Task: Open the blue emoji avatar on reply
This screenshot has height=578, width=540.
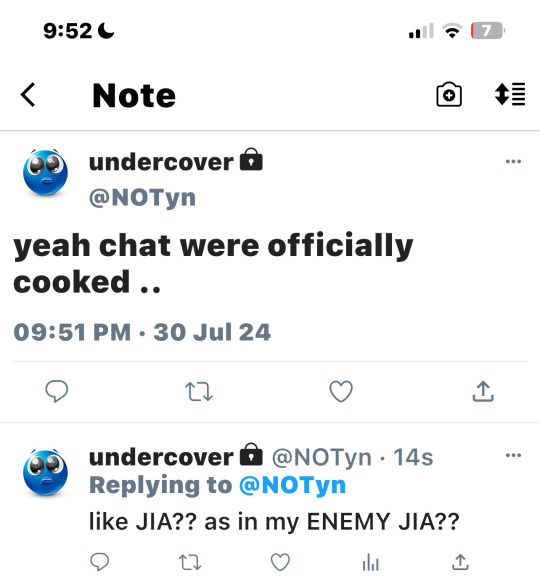Action: (45, 473)
